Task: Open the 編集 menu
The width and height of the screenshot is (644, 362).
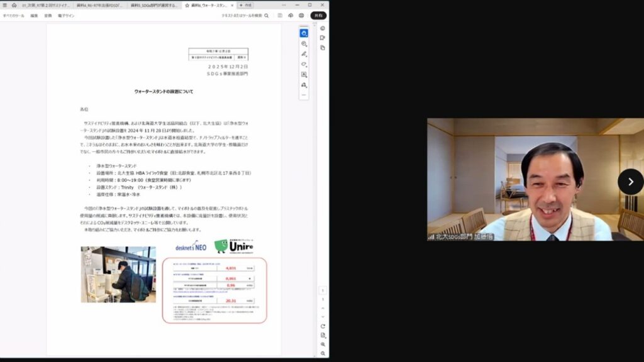Action: coord(34,15)
